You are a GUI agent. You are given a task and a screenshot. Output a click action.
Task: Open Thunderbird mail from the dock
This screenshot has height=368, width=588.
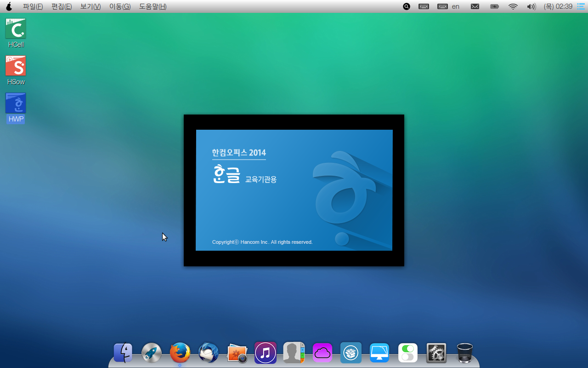[209, 353]
